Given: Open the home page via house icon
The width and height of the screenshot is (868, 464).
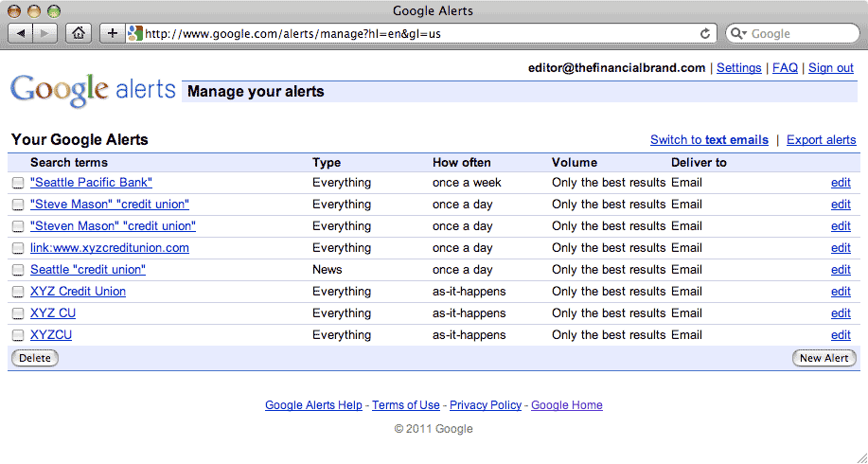Looking at the screenshot, I should click(79, 33).
